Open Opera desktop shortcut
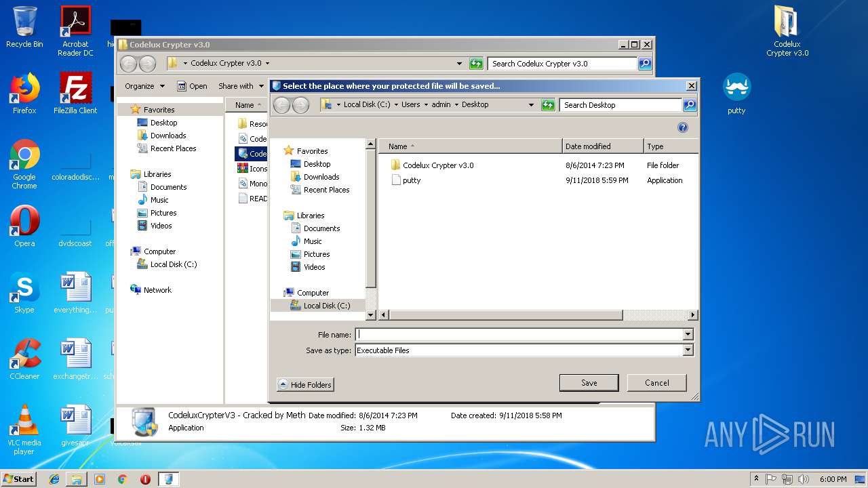The image size is (868, 488). (x=24, y=226)
